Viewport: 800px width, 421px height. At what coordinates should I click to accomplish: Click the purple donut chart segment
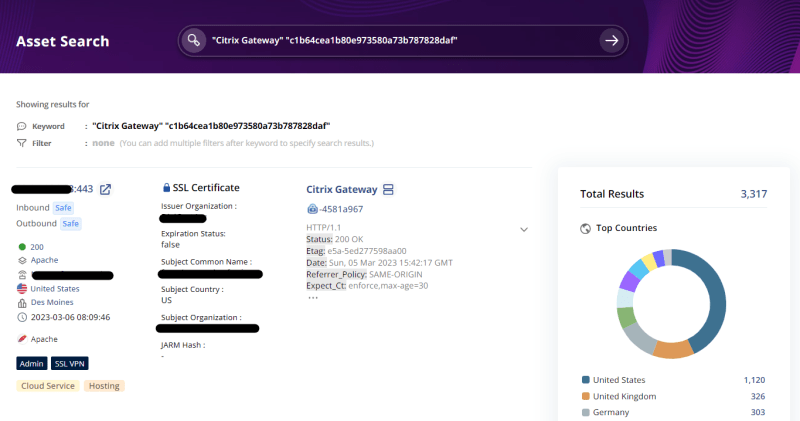click(630, 281)
